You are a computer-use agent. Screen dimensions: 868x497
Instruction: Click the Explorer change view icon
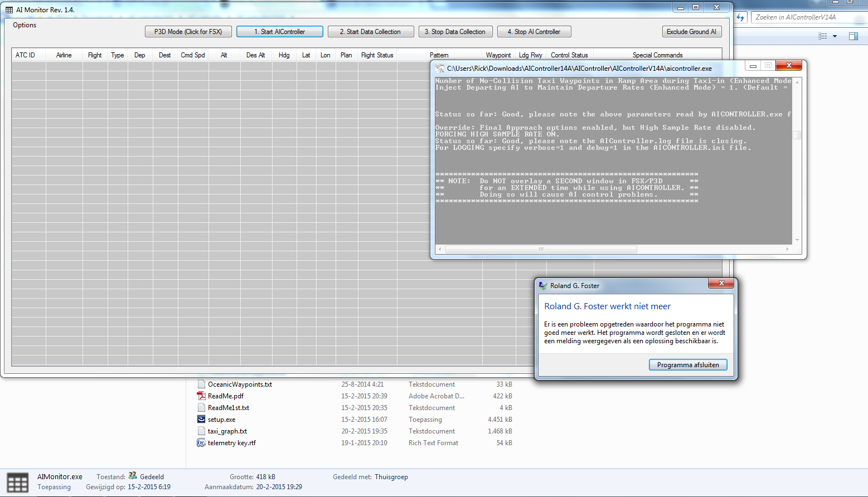pyautogui.click(x=822, y=36)
